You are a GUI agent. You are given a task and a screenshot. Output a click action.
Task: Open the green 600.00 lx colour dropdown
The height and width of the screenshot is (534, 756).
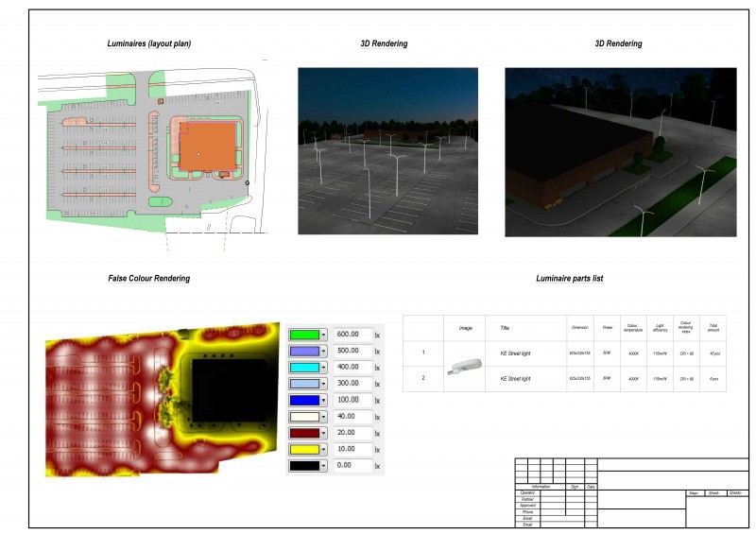pyautogui.click(x=323, y=335)
